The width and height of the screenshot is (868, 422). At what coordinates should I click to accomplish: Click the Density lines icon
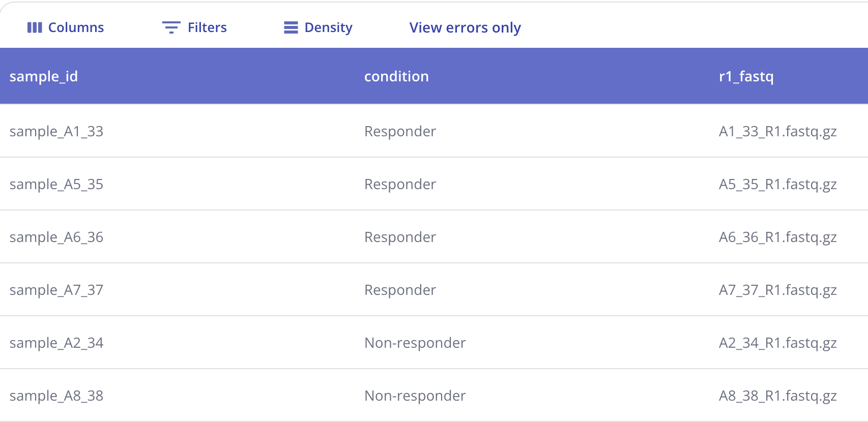290,27
